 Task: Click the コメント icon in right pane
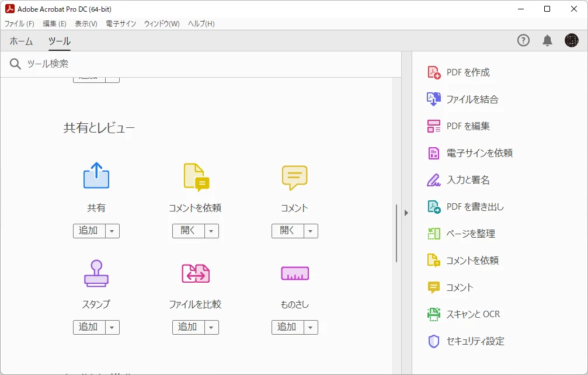434,287
